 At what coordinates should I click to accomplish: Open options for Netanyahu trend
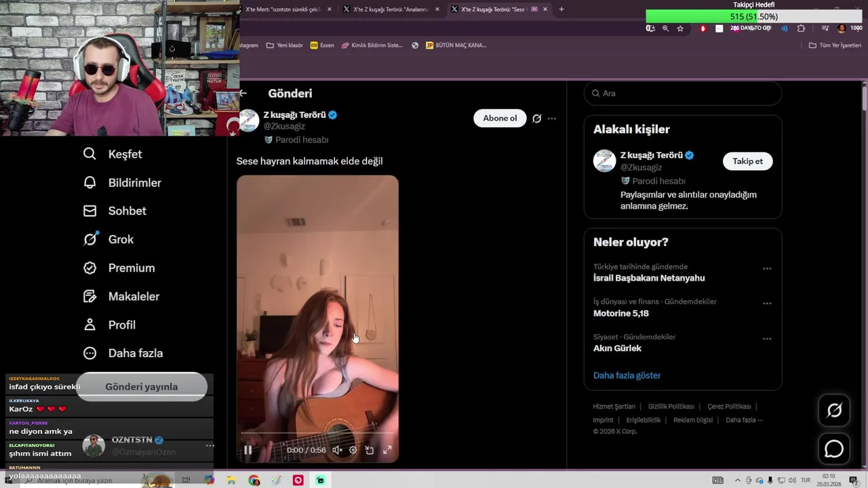tap(767, 268)
